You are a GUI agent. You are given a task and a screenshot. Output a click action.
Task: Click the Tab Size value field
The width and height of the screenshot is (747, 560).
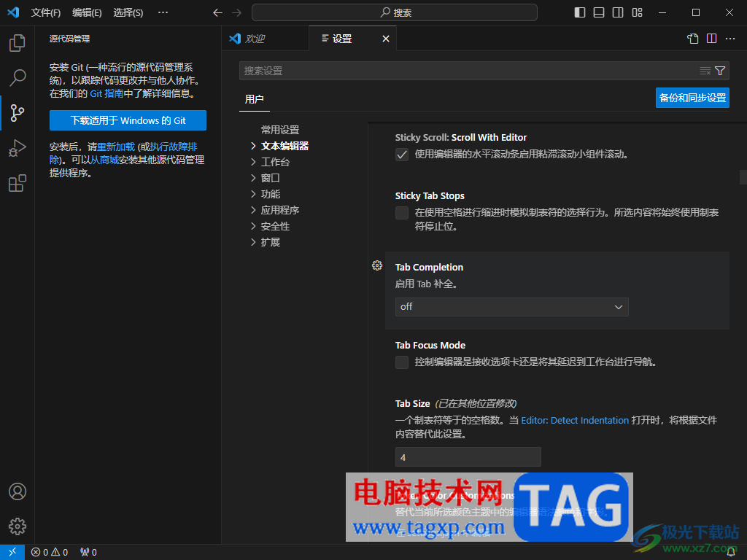[x=468, y=457]
